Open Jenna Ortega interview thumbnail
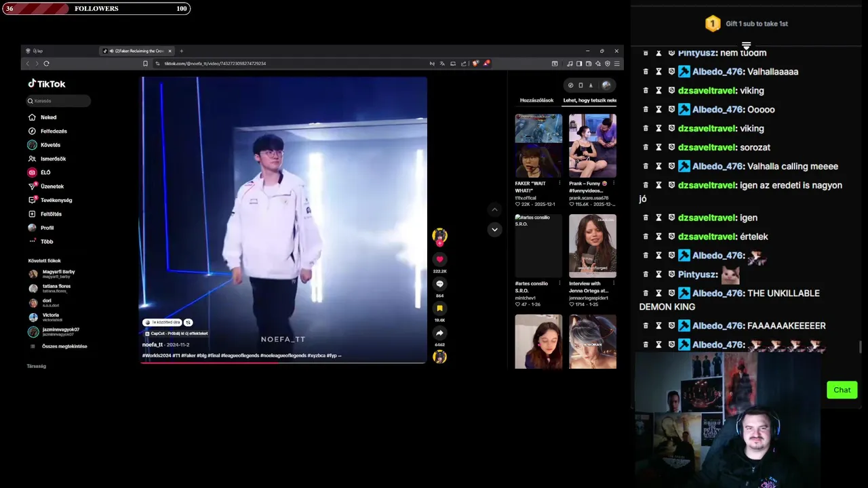Image resolution: width=868 pixels, height=488 pixels. coord(593,246)
